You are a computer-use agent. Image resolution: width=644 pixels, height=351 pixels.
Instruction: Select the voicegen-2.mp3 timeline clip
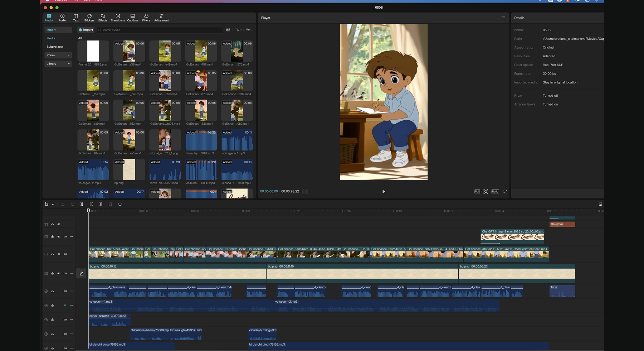click(x=387, y=305)
